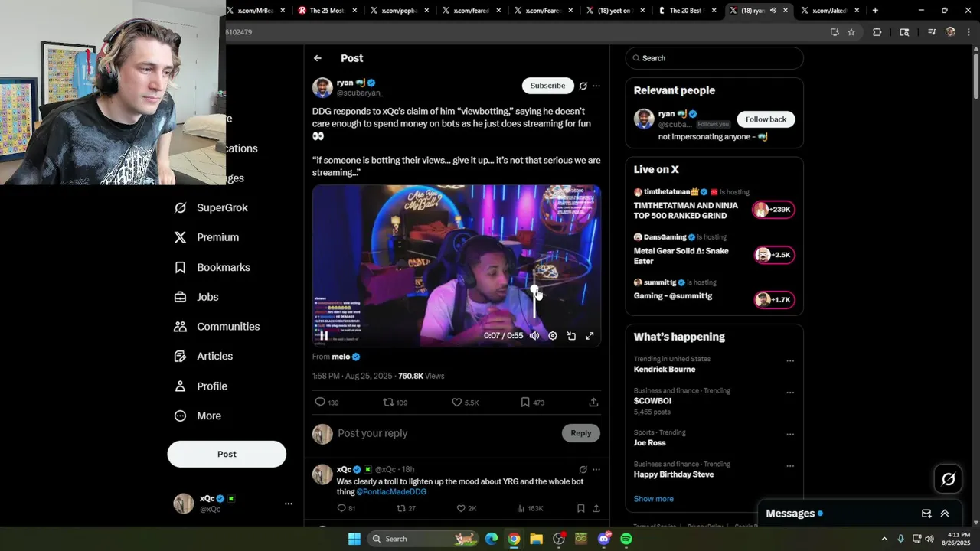Screen dimensions: 980x551
Task: Click Show more under What's happening
Action: coord(654,499)
